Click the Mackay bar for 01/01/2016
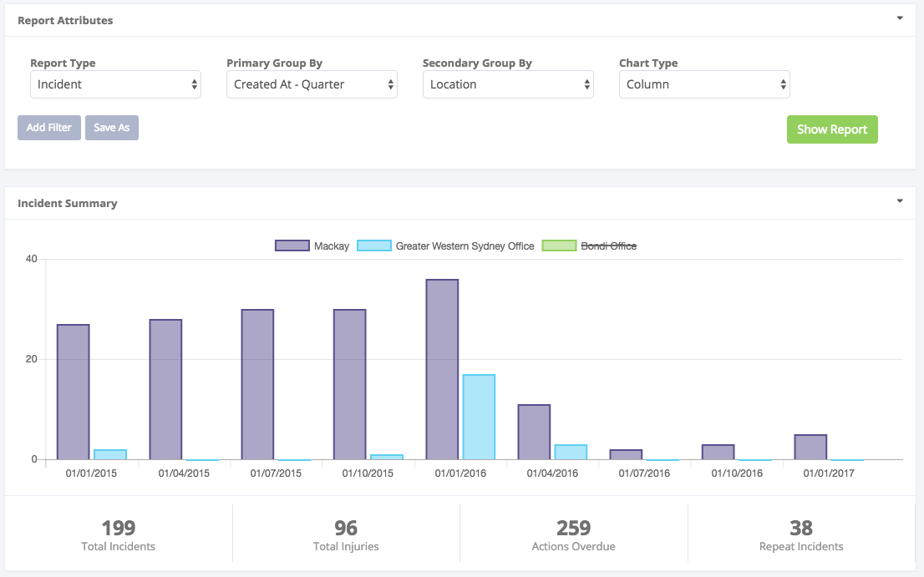924x577 pixels. 442,370
